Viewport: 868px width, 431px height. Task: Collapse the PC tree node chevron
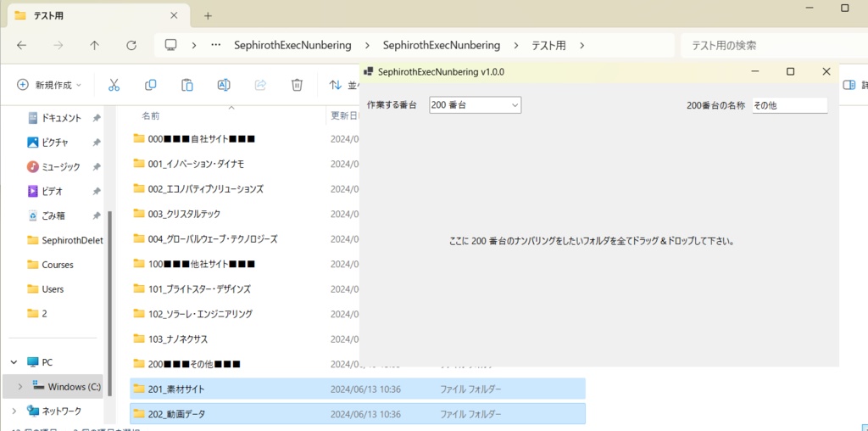(x=14, y=362)
